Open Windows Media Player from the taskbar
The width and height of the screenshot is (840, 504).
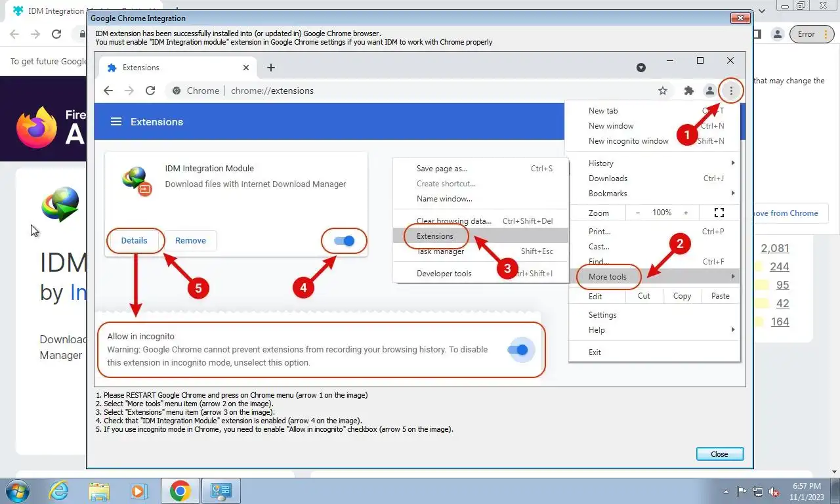pos(138,491)
